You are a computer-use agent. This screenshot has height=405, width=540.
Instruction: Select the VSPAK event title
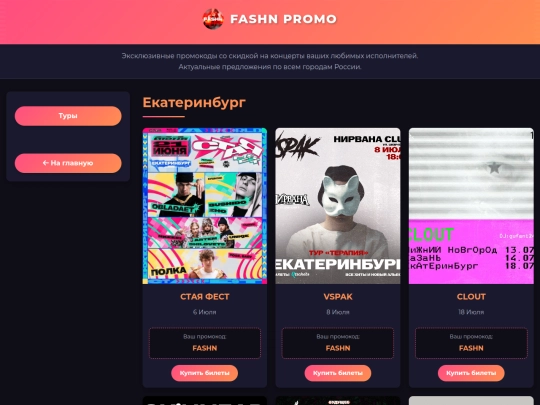click(338, 297)
